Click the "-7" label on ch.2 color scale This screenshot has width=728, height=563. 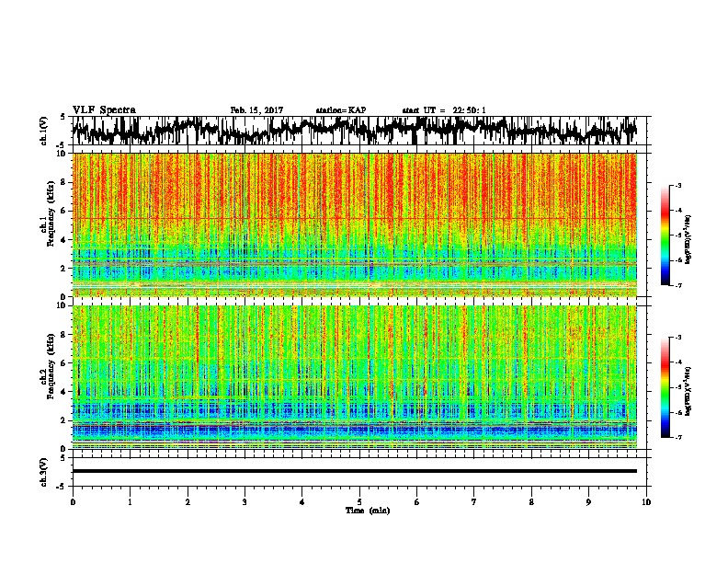(677, 437)
